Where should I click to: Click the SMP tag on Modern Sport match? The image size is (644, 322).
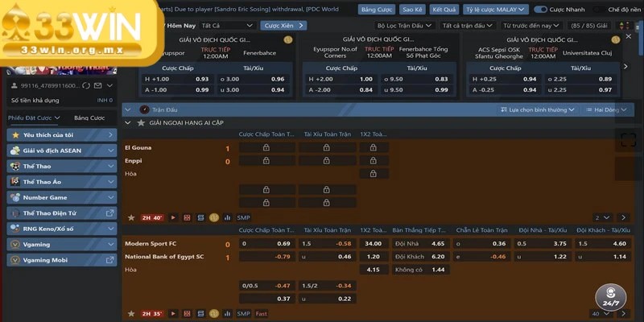pyautogui.click(x=243, y=313)
